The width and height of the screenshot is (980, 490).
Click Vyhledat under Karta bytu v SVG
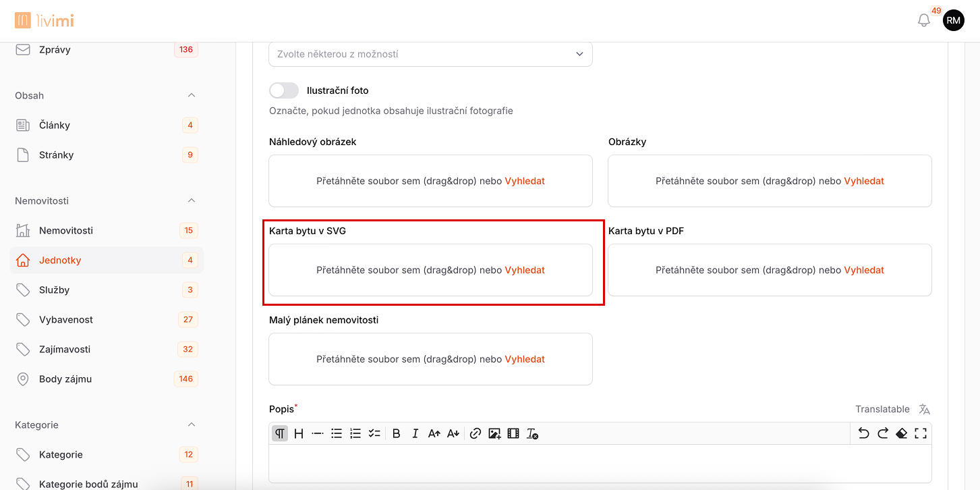(x=525, y=270)
